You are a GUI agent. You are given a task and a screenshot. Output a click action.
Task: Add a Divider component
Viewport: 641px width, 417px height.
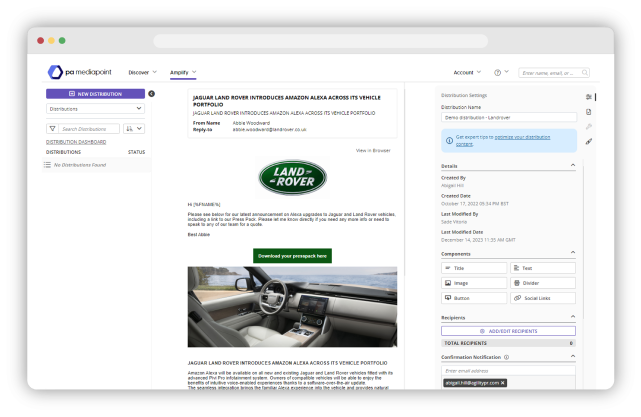(x=543, y=283)
